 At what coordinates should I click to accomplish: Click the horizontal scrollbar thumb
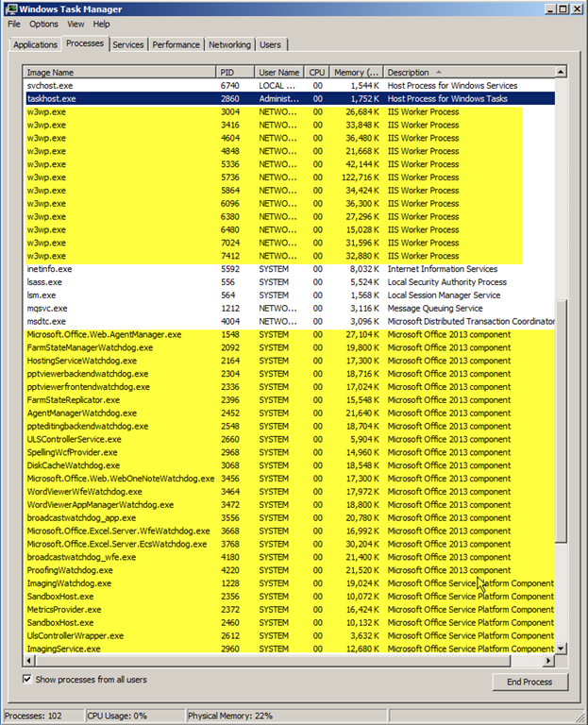click(273, 660)
